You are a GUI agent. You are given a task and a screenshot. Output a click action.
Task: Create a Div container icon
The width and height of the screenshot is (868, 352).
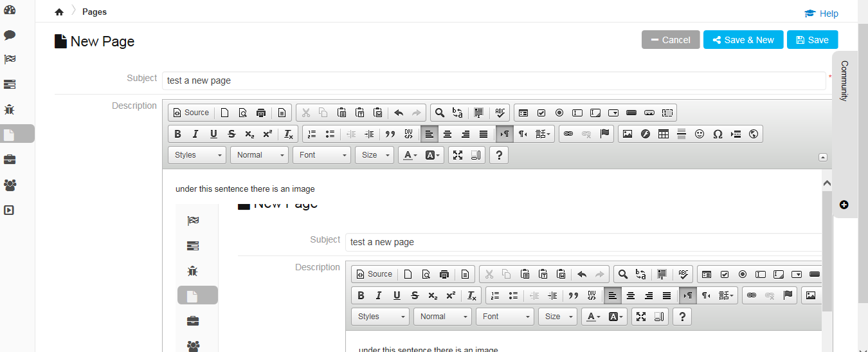(408, 134)
